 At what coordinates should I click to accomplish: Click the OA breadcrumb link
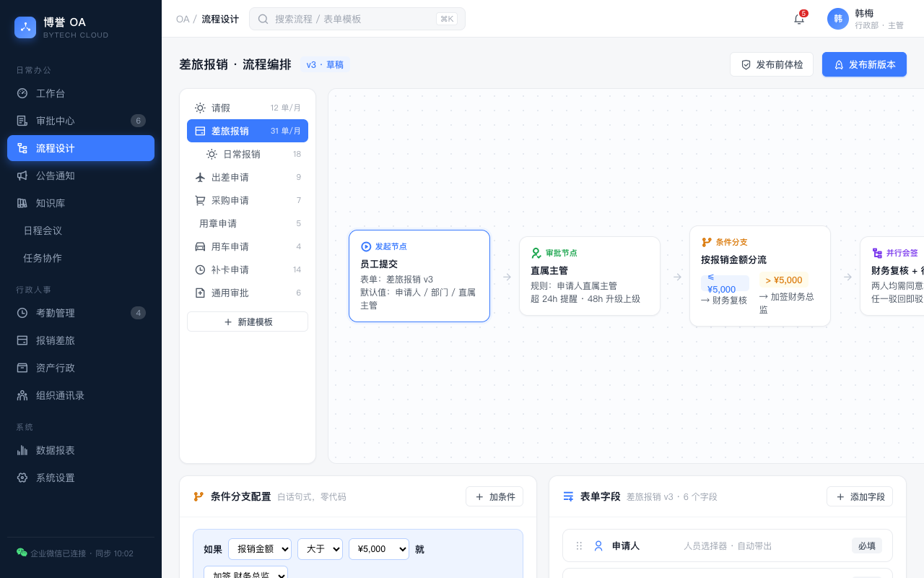(x=183, y=19)
